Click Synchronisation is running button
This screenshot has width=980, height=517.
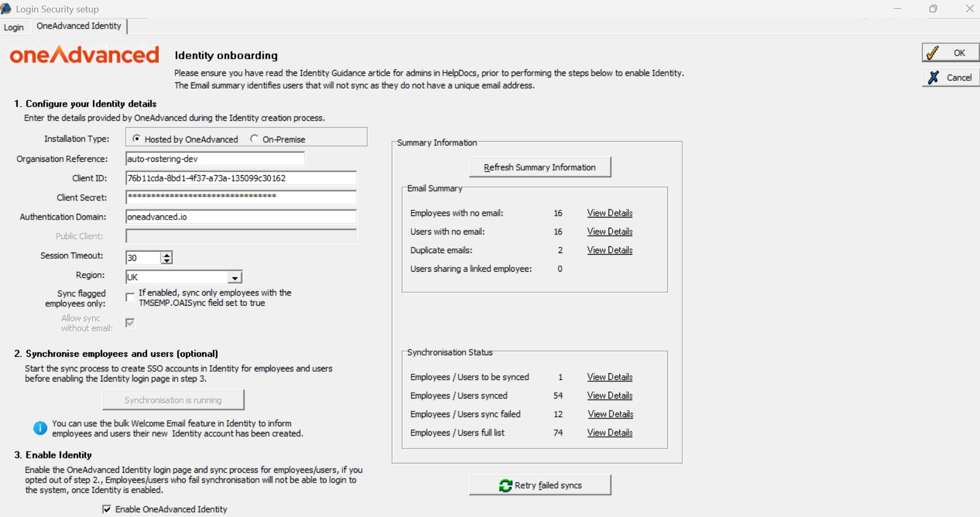click(173, 400)
